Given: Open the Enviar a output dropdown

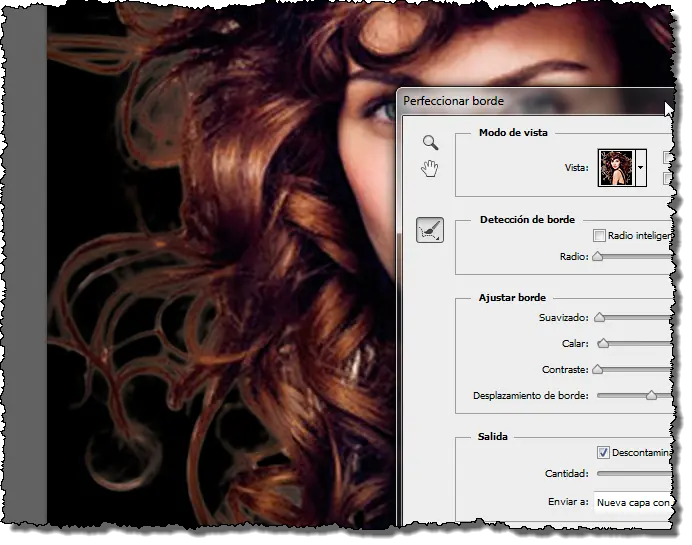Looking at the screenshot, I should [x=633, y=502].
